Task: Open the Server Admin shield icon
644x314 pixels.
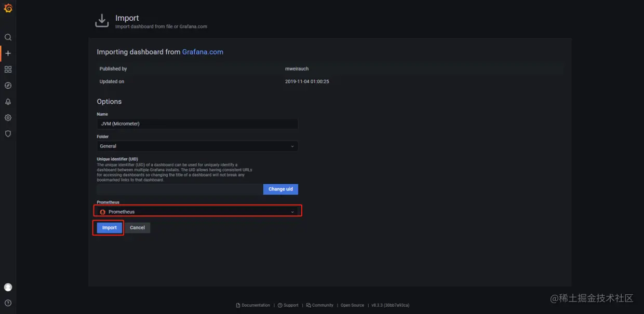Action: click(8, 134)
